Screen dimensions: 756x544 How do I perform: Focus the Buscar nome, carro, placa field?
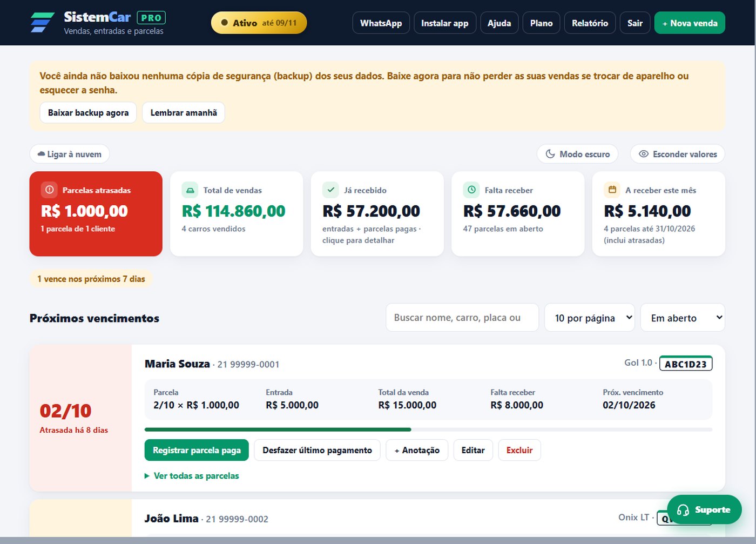(x=462, y=318)
